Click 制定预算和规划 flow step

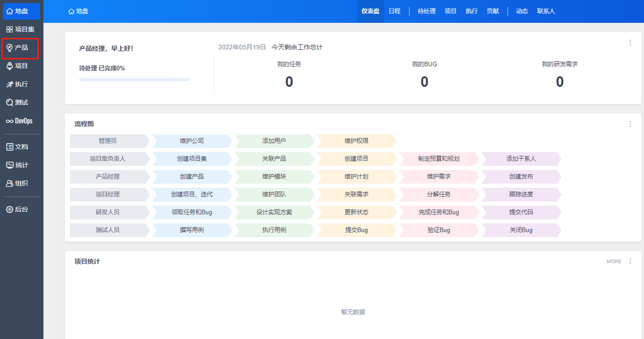(x=438, y=159)
